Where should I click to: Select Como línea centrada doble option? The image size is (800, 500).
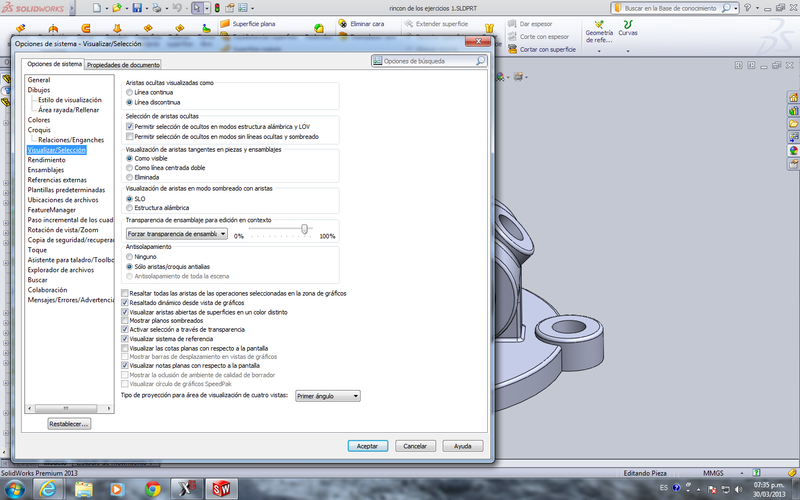(129, 168)
